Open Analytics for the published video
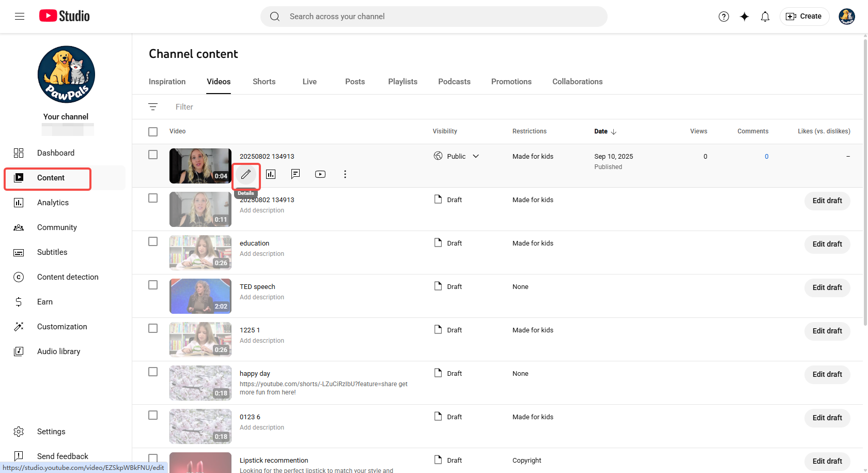This screenshot has height=473, width=868. tap(271, 174)
